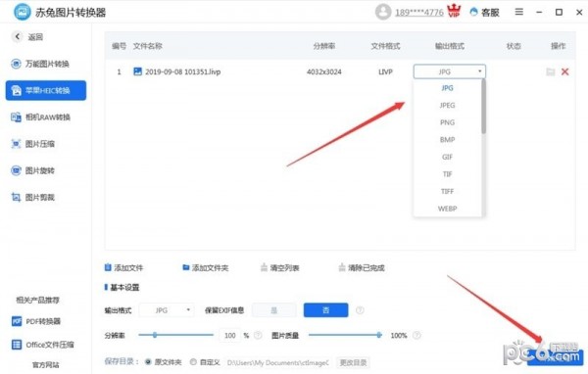
Task: Click the resolution percent field showing 100
Action: coord(230,336)
